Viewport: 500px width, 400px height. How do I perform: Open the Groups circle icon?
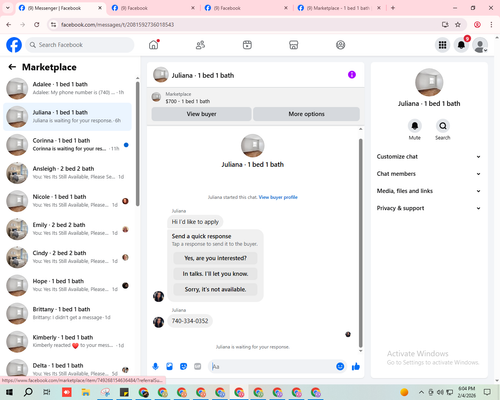coord(340,45)
